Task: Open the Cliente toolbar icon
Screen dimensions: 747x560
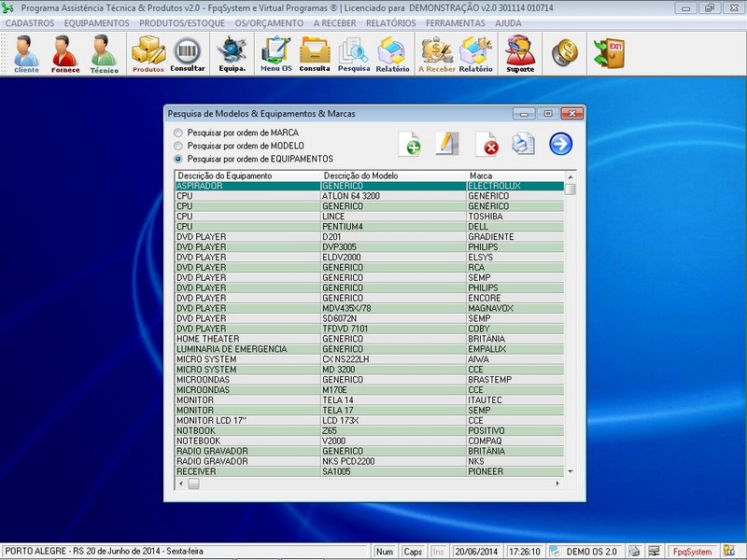Action: 26,54
